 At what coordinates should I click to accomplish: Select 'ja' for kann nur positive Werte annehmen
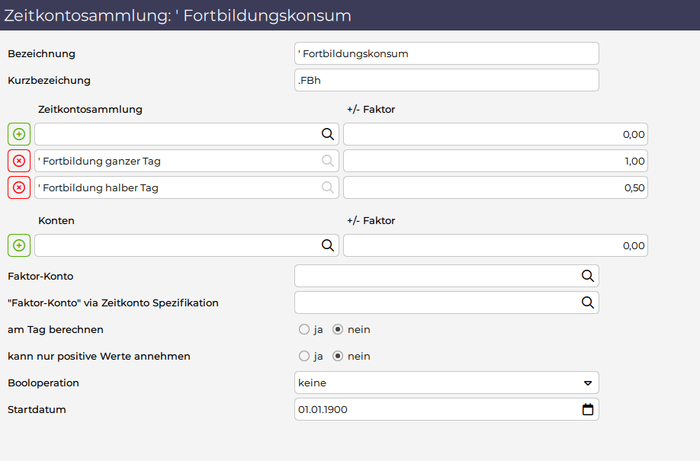pos(304,356)
